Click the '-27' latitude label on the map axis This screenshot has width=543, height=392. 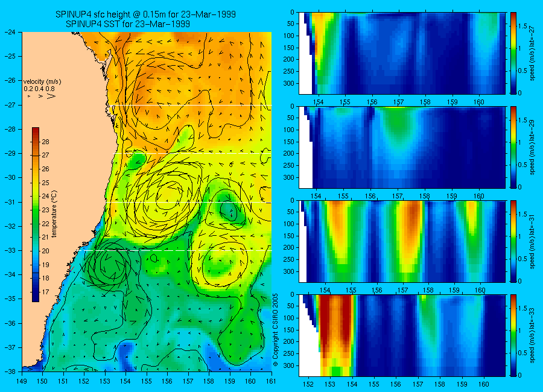(10, 105)
